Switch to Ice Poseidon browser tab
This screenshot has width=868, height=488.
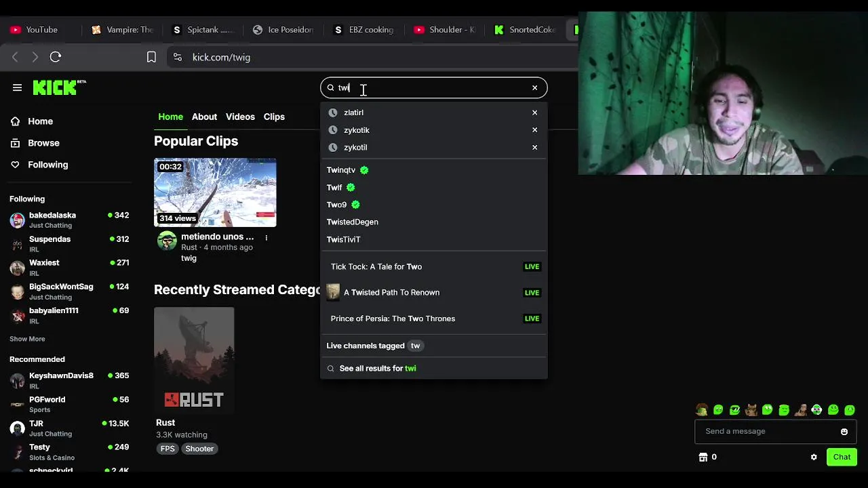(x=283, y=30)
